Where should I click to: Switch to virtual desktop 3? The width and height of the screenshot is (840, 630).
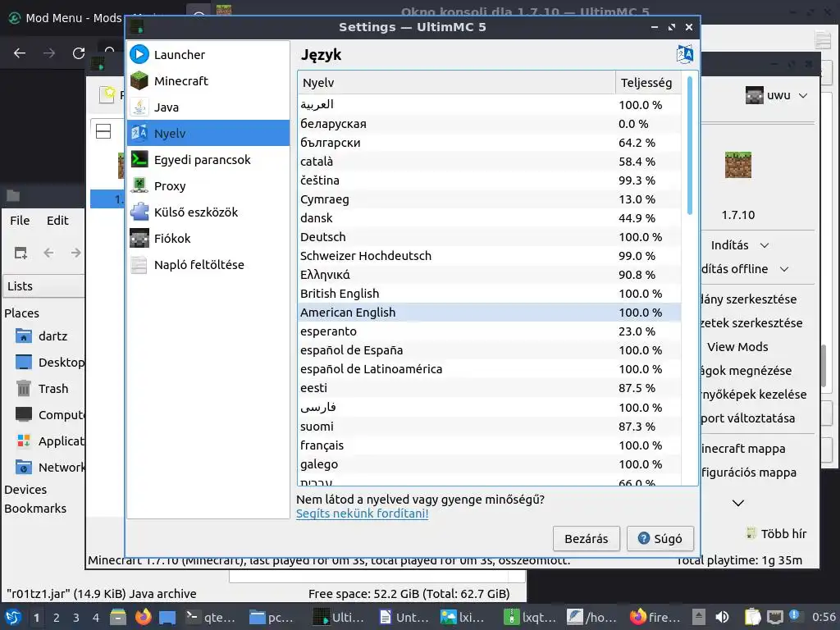pos(76,618)
